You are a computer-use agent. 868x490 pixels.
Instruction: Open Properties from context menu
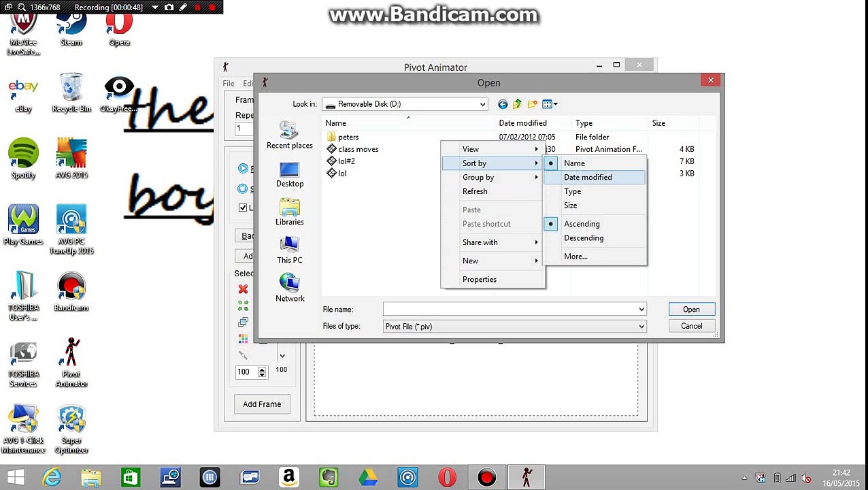493,280
